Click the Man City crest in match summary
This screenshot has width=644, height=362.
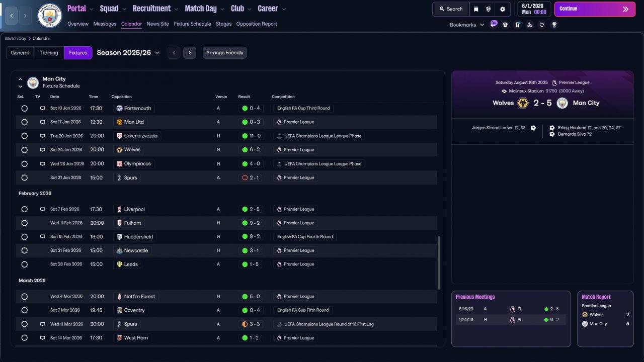562,103
